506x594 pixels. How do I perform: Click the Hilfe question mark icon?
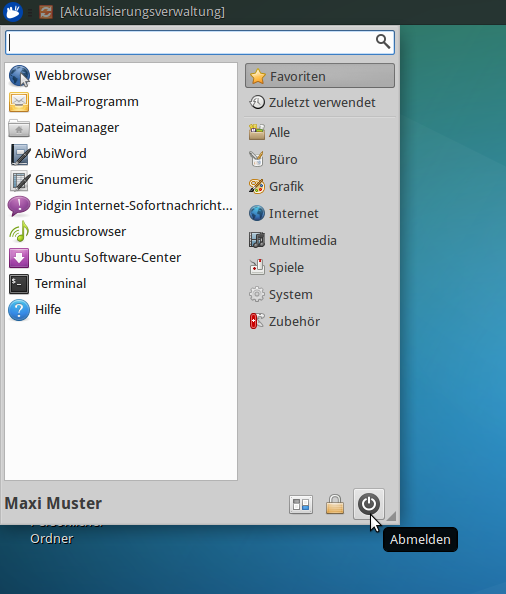tap(19, 310)
